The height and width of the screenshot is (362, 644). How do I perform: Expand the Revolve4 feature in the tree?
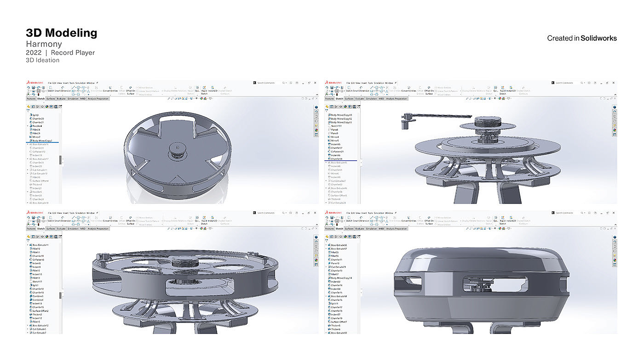click(28, 126)
